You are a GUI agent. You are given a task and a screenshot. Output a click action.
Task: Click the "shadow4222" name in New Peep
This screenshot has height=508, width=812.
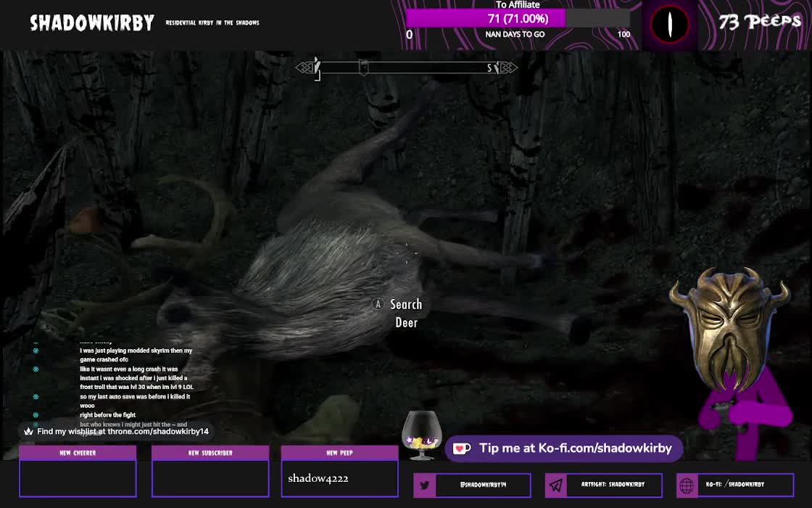pyautogui.click(x=318, y=478)
